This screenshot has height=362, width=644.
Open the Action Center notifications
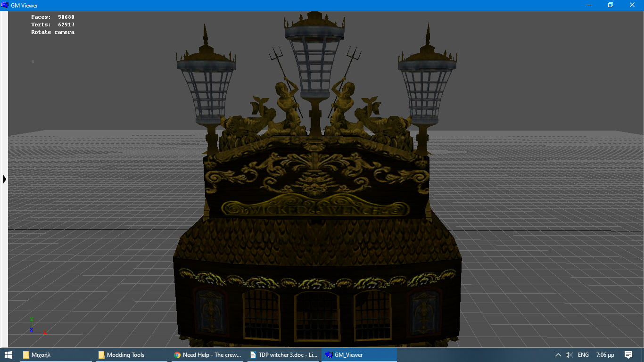click(x=628, y=355)
